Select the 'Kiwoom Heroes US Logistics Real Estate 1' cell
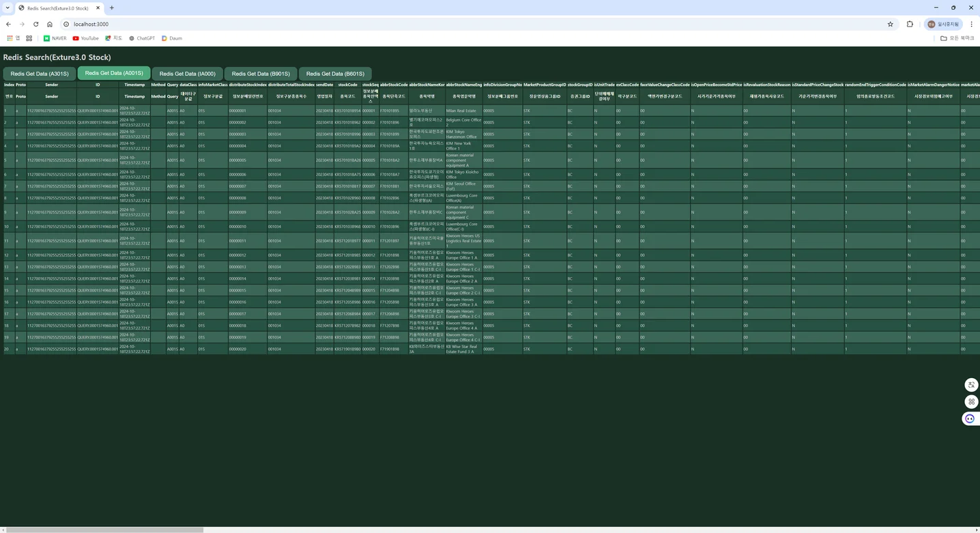Image resolution: width=980 pixels, height=533 pixels. 464,240
